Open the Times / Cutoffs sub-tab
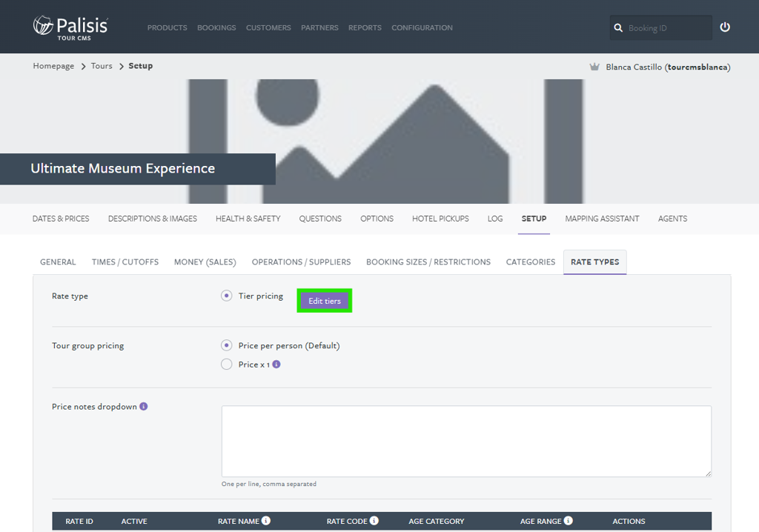Image resolution: width=759 pixels, height=532 pixels. point(125,262)
